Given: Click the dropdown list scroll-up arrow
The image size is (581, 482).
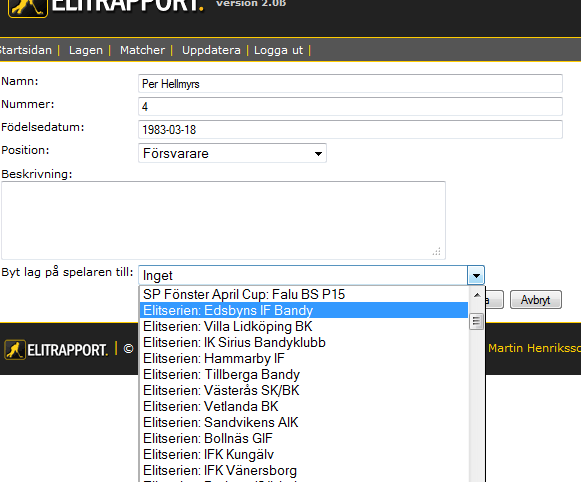Looking at the screenshot, I should point(477,295).
